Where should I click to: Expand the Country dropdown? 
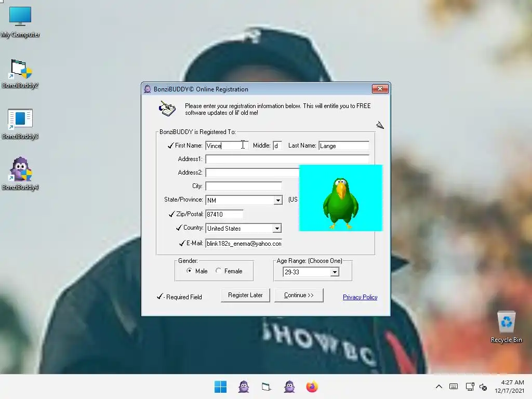pyautogui.click(x=277, y=229)
